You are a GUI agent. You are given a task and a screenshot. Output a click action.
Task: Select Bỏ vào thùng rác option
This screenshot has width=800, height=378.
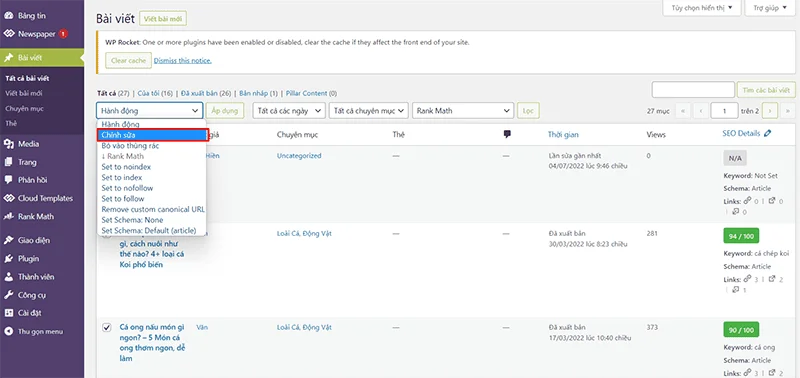pos(152,145)
